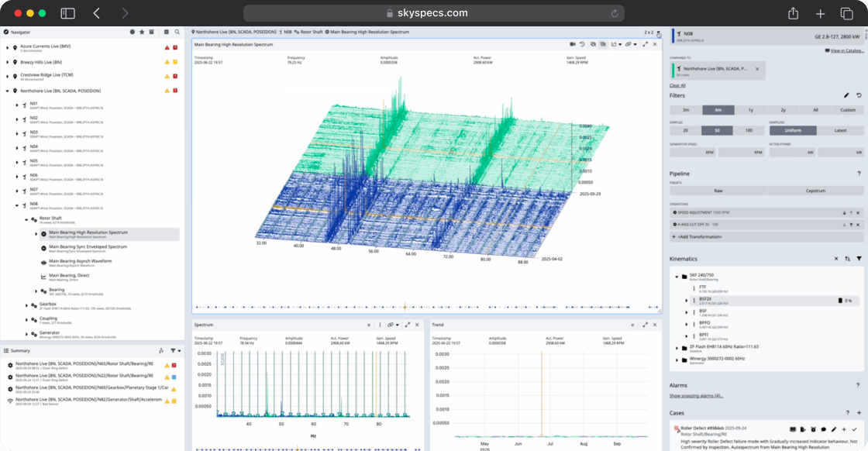
Task: Remove the SPEED ADJUSTMENT operation
Action: [858, 212]
